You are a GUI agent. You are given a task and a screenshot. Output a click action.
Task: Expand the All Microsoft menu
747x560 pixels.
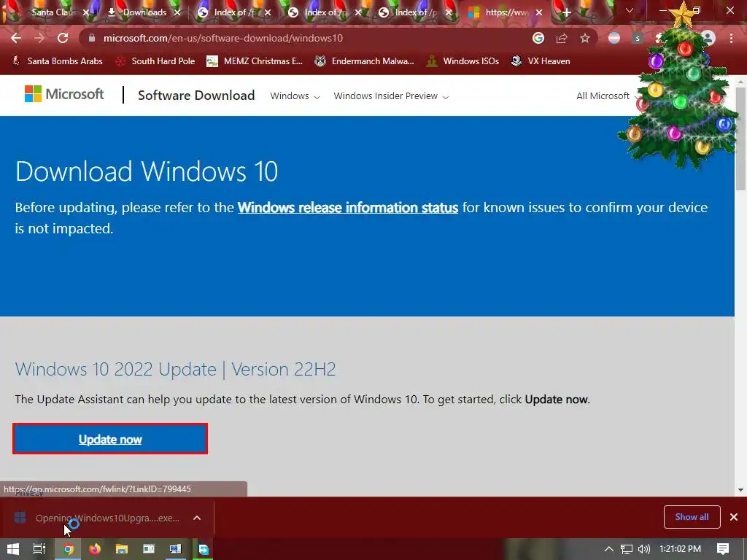pos(608,96)
